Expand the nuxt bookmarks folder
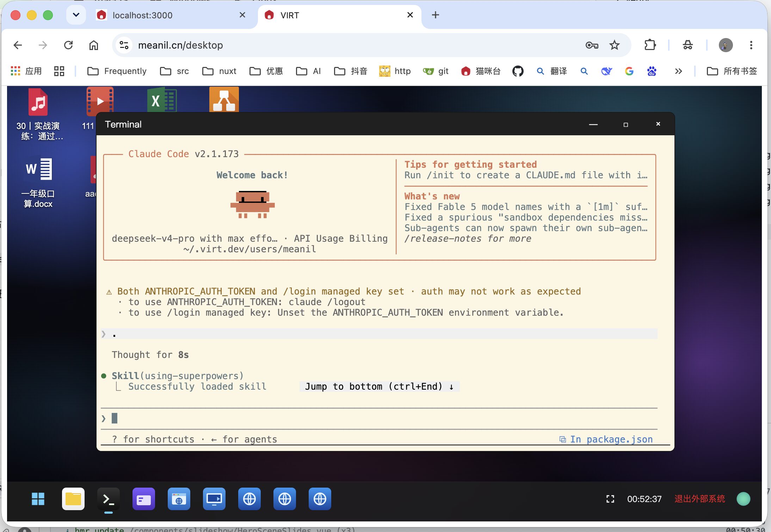The height and width of the screenshot is (532, 771). point(219,71)
